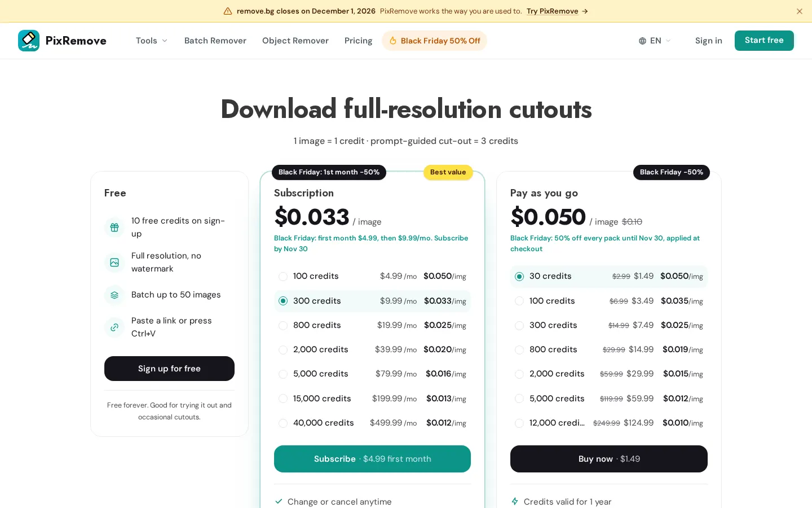Screen dimensions: 812x508
Task: Click Sign in link
Action: tap(708, 41)
